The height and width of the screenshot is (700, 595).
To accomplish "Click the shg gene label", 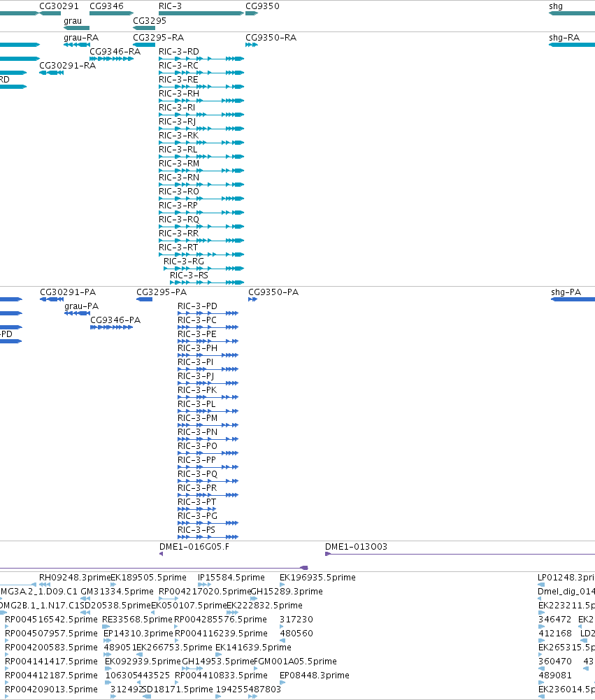I will pos(556,6).
